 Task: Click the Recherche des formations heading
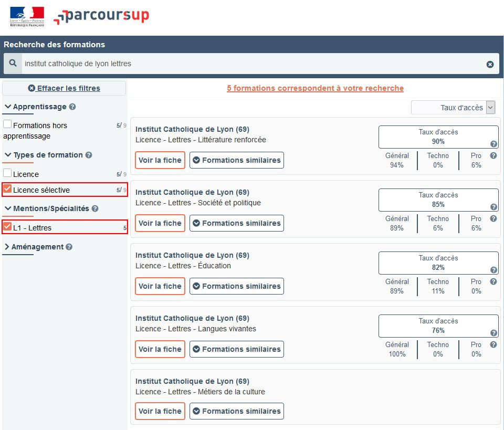54,44
